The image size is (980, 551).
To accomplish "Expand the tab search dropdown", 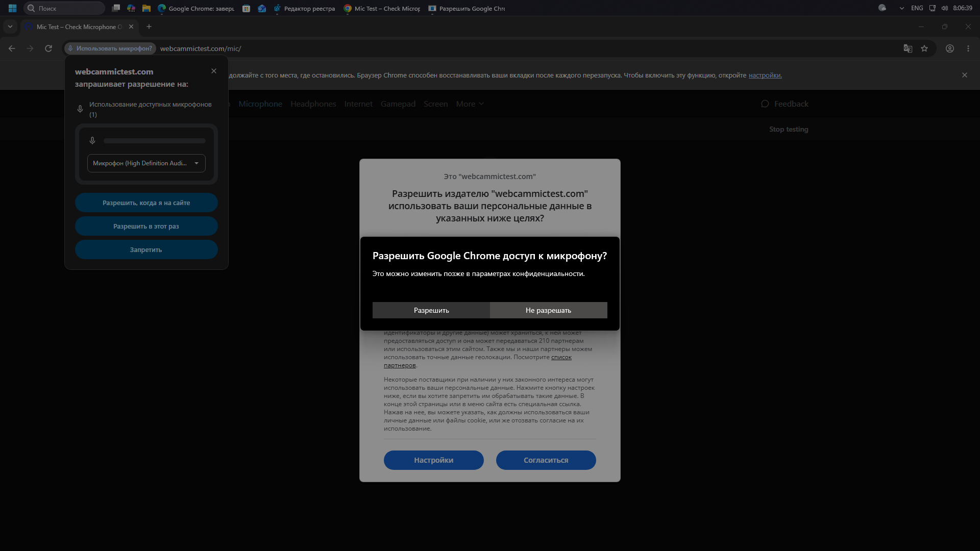I will pyautogui.click(x=10, y=27).
